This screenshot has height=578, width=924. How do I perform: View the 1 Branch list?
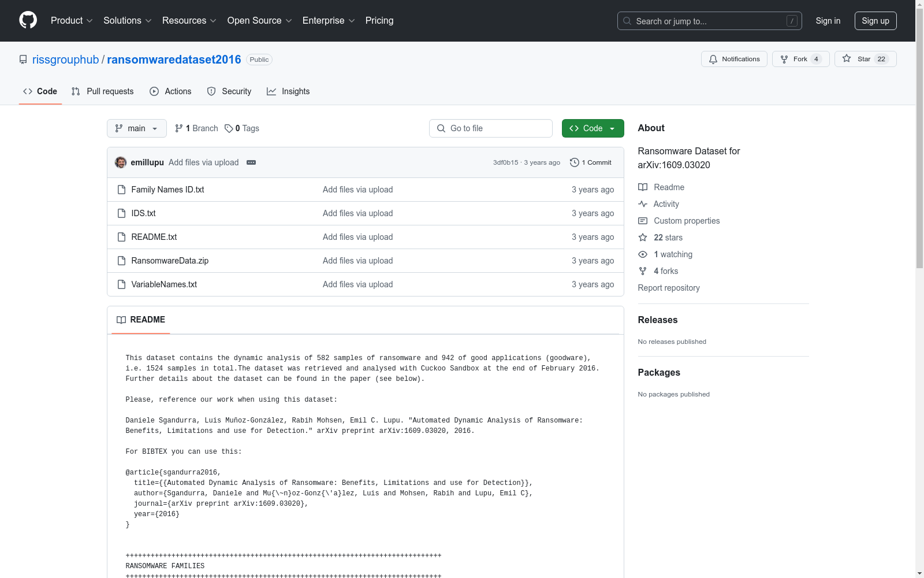coord(196,128)
